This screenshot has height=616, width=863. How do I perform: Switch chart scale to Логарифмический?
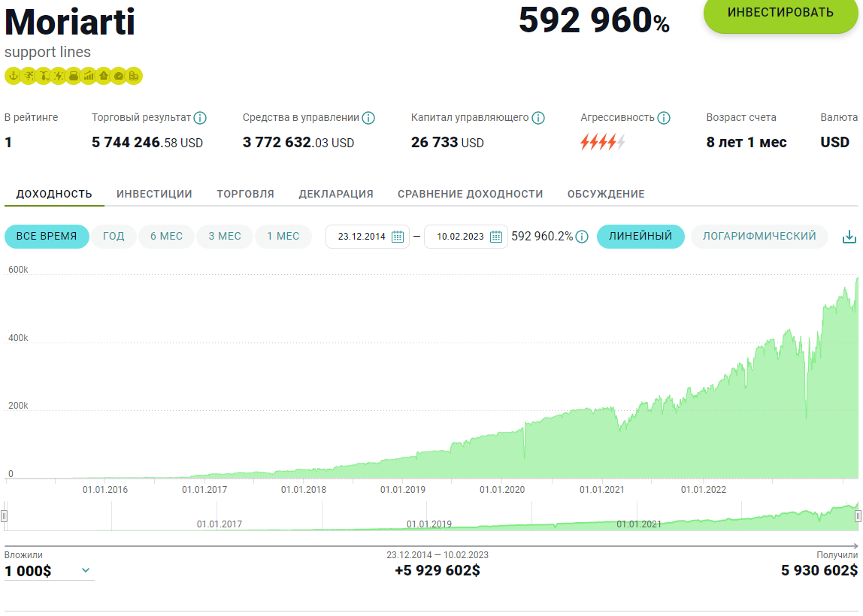759,236
